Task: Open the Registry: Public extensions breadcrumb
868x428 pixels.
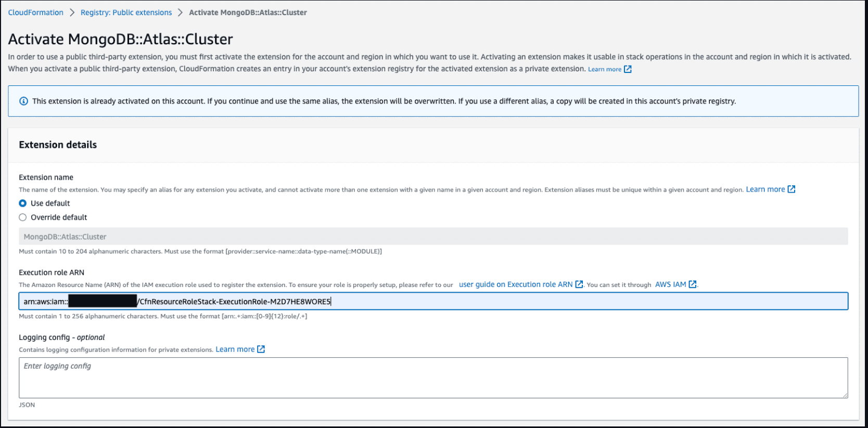Action: click(126, 12)
